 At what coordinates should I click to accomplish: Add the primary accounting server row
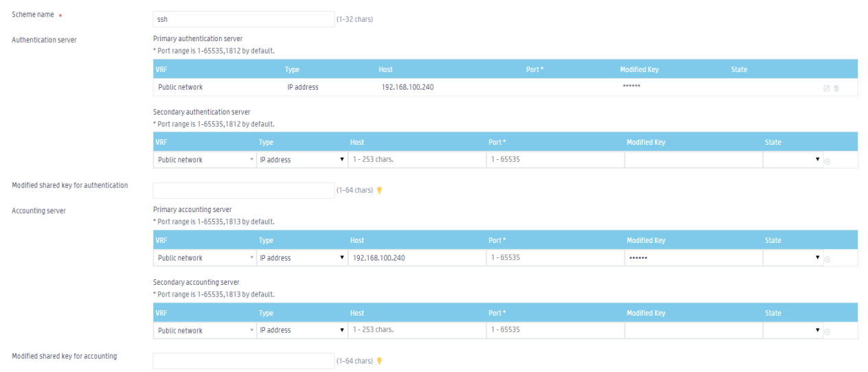tap(827, 259)
